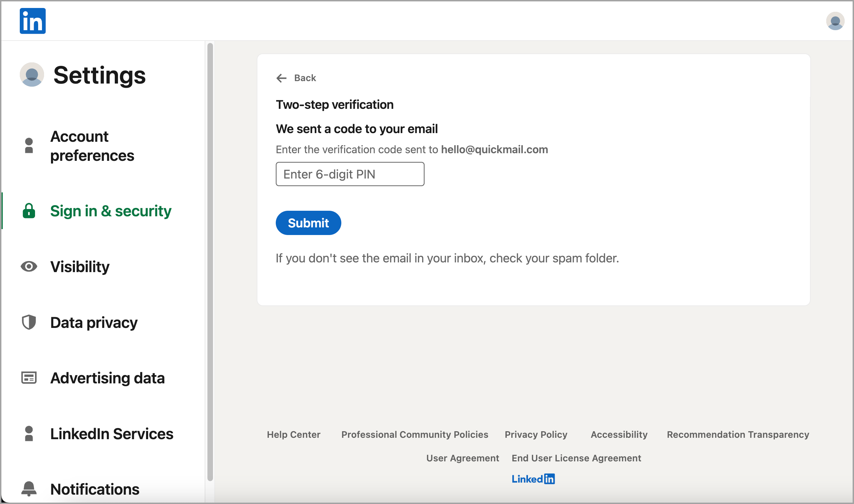This screenshot has width=854, height=504.
Task: Click the Settings profile picture
Action: click(32, 75)
